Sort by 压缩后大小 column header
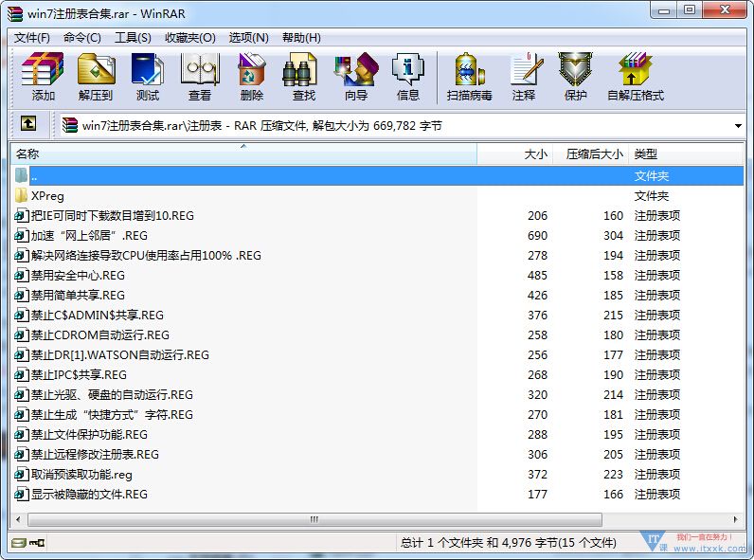 (x=590, y=154)
